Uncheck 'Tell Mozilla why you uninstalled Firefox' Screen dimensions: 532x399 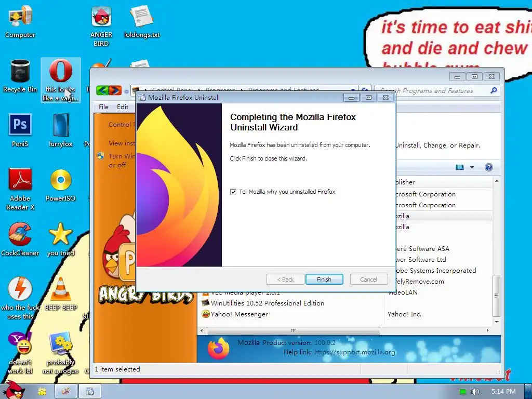[x=233, y=192]
